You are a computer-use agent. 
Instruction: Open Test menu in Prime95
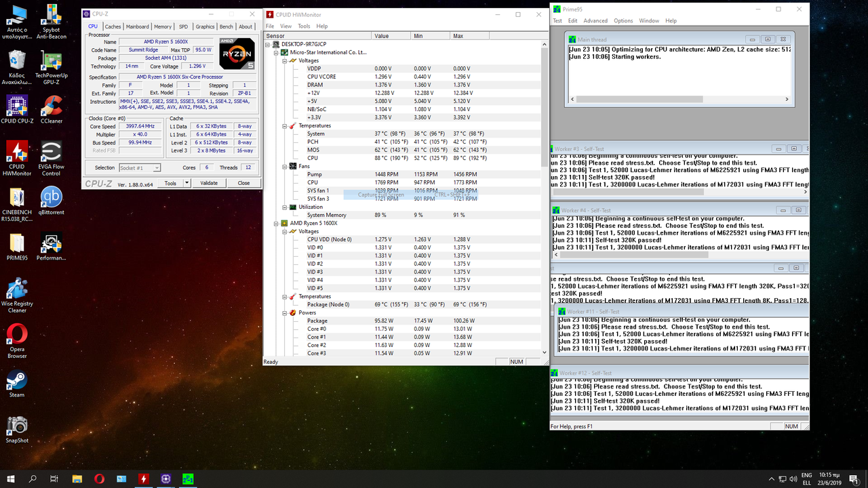557,21
